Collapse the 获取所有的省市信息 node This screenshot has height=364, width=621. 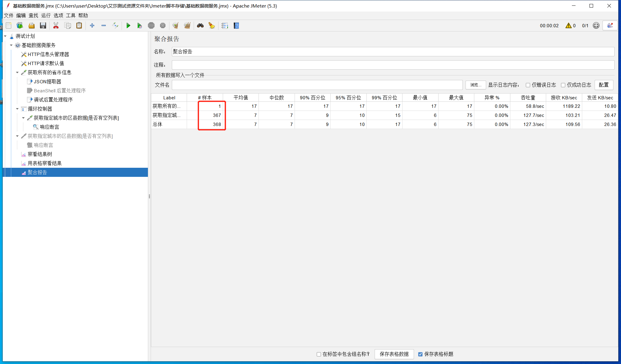(17, 72)
